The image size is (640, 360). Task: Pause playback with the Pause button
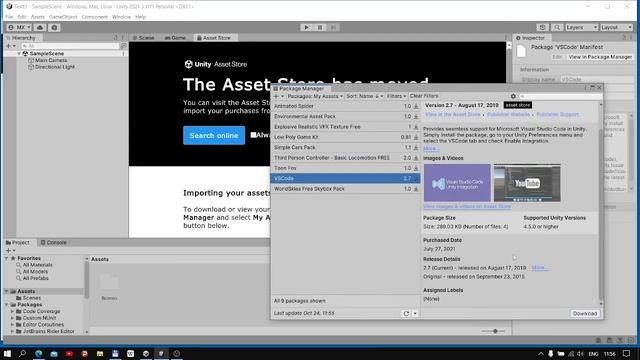pyautogui.click(x=320, y=27)
